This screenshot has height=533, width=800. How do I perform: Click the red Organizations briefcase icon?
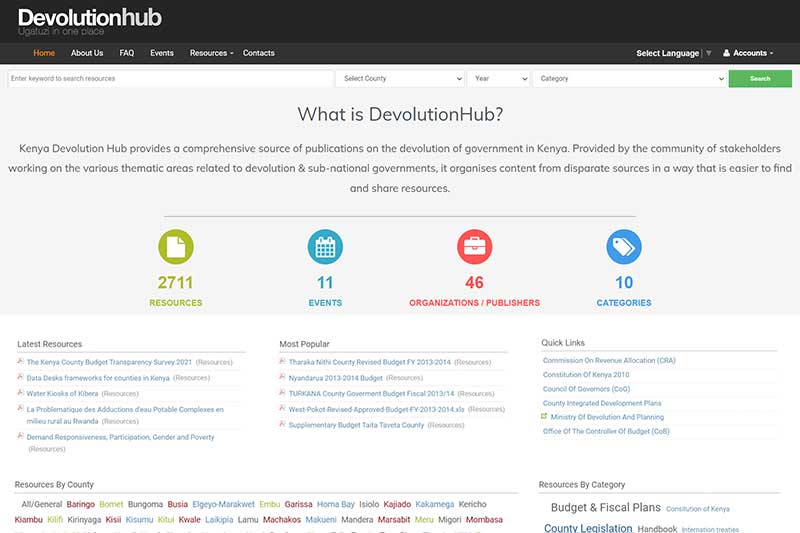474,247
